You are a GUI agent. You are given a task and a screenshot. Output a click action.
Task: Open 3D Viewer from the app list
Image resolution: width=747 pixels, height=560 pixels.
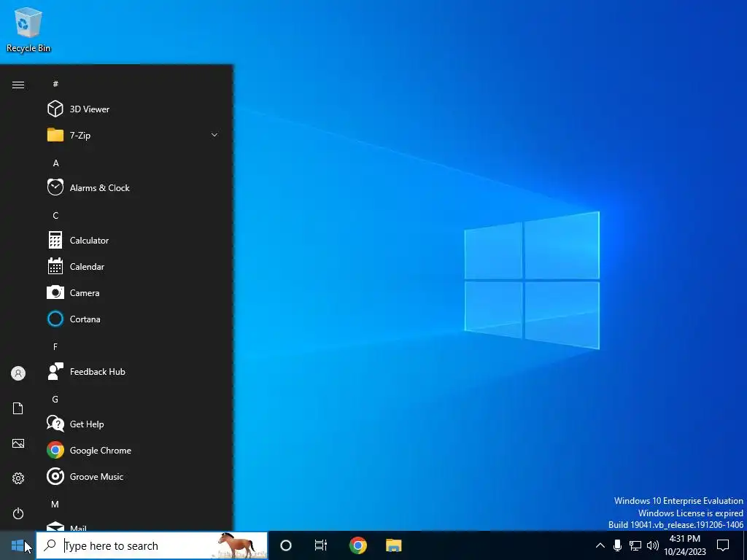tap(133, 109)
